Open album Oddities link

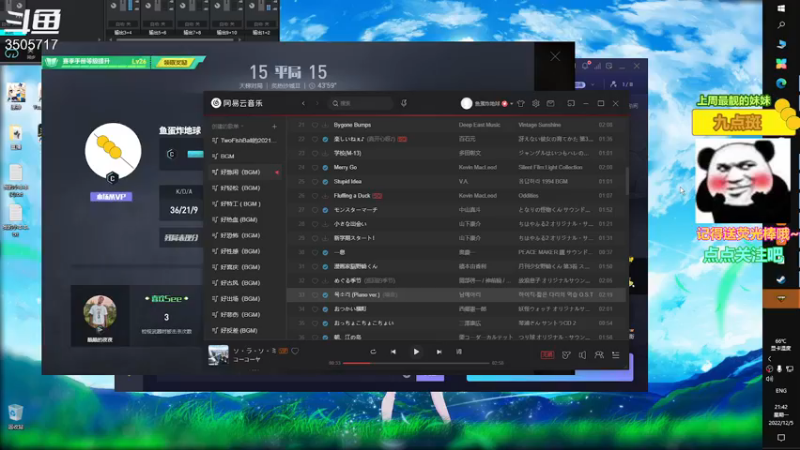[x=529, y=196]
